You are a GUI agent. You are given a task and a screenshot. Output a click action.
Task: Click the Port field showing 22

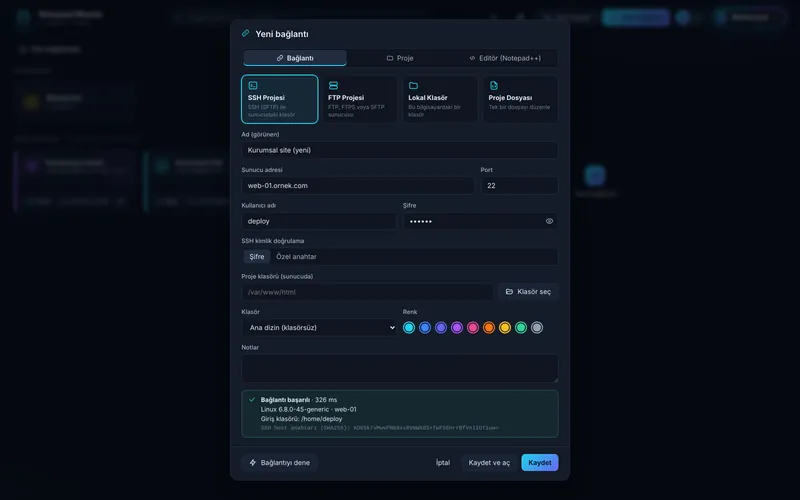(519, 186)
